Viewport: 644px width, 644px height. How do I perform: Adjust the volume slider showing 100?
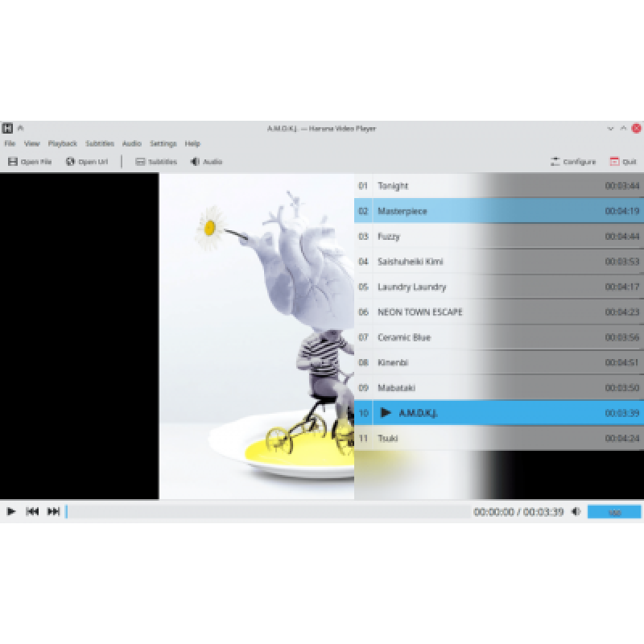[x=613, y=512]
